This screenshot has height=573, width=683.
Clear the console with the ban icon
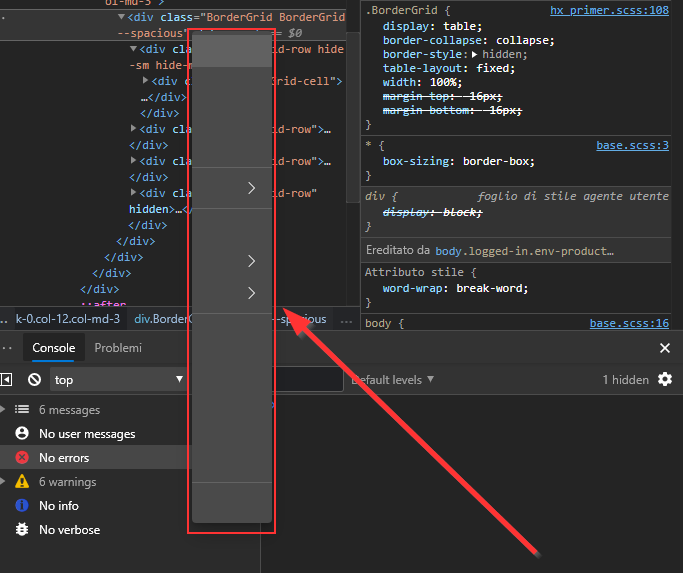coord(34,380)
